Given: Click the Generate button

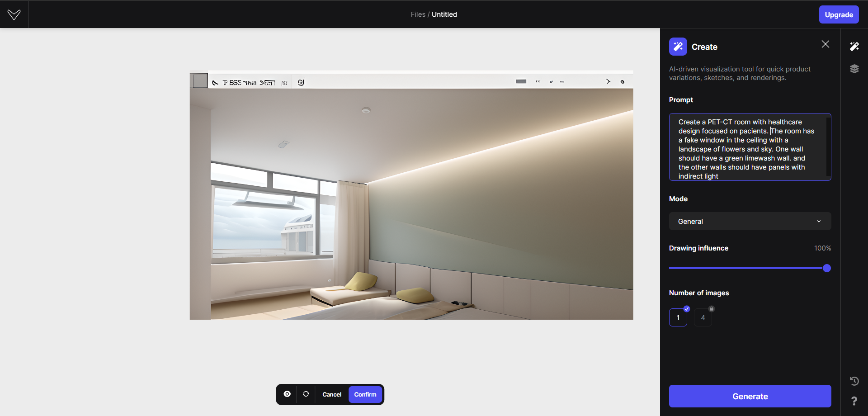Looking at the screenshot, I should click(750, 396).
